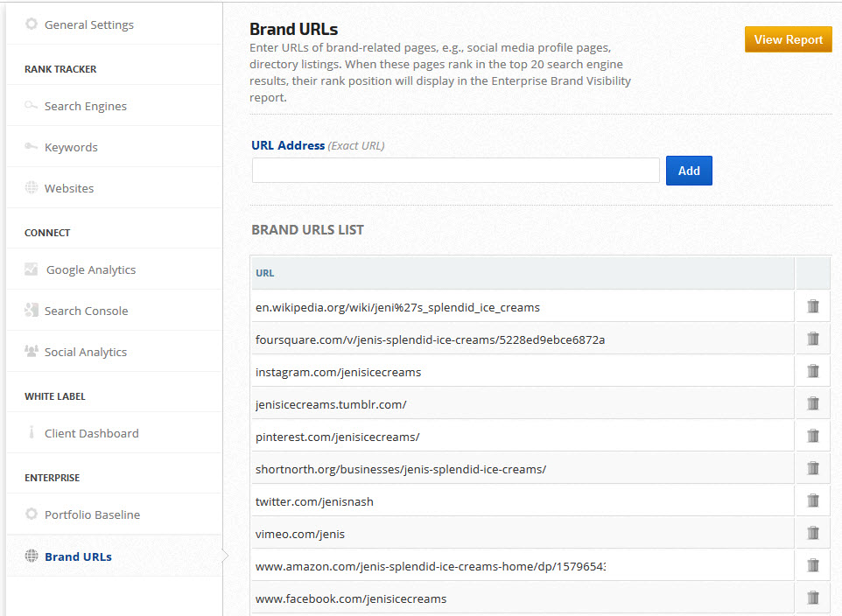842x616 pixels.
Task: Remove the vimeo.com/jenis URL
Action: (x=812, y=533)
